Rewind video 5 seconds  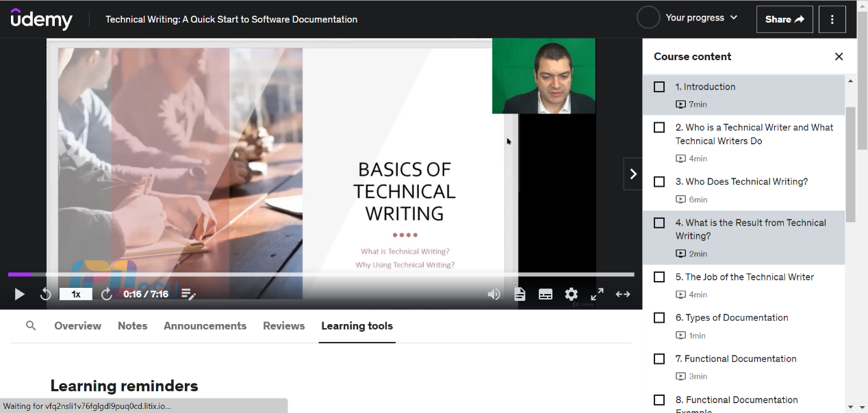(x=46, y=294)
